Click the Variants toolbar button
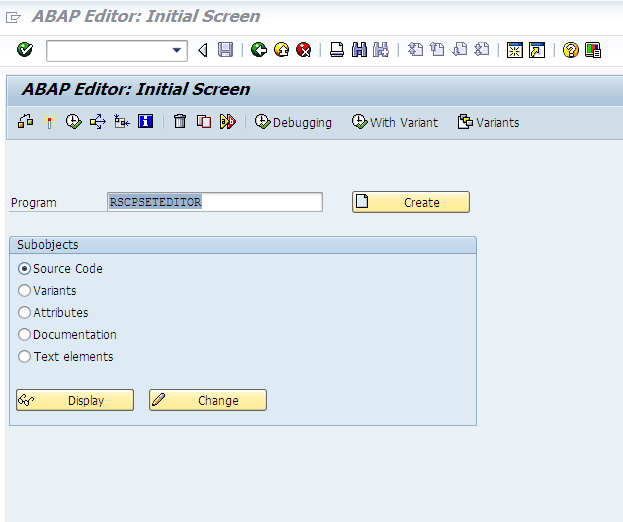 (489, 122)
